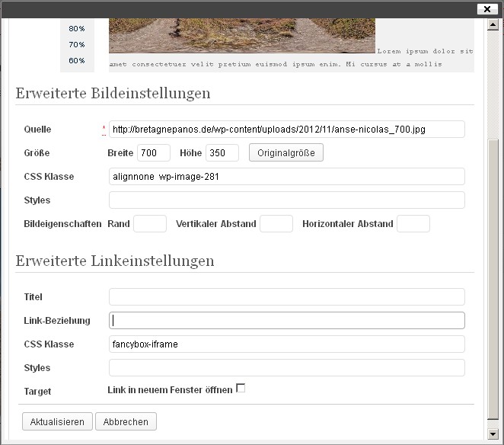Focus the link Titel field
This screenshot has width=504, height=445.
286,297
